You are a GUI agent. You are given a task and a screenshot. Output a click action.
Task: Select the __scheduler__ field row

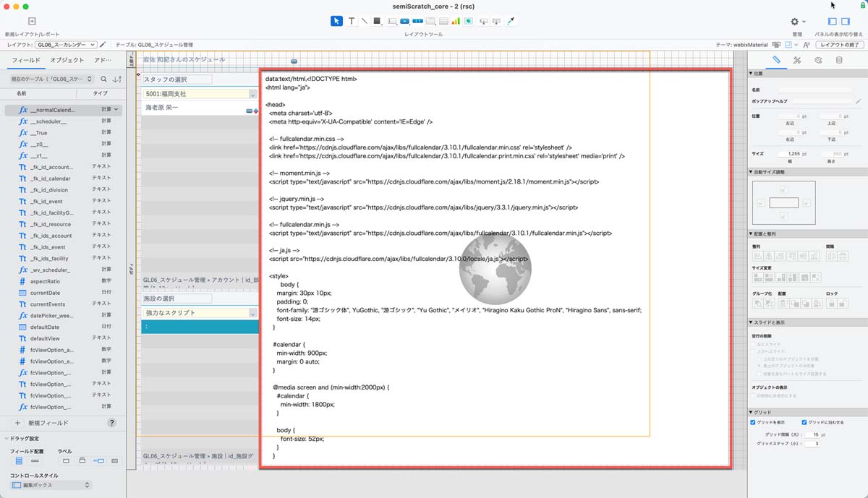(x=64, y=121)
